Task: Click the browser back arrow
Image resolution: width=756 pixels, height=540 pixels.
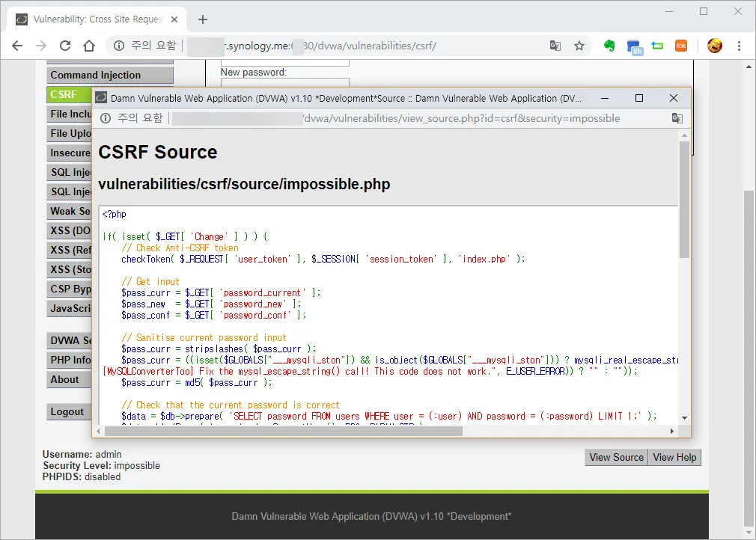Action: 17,46
